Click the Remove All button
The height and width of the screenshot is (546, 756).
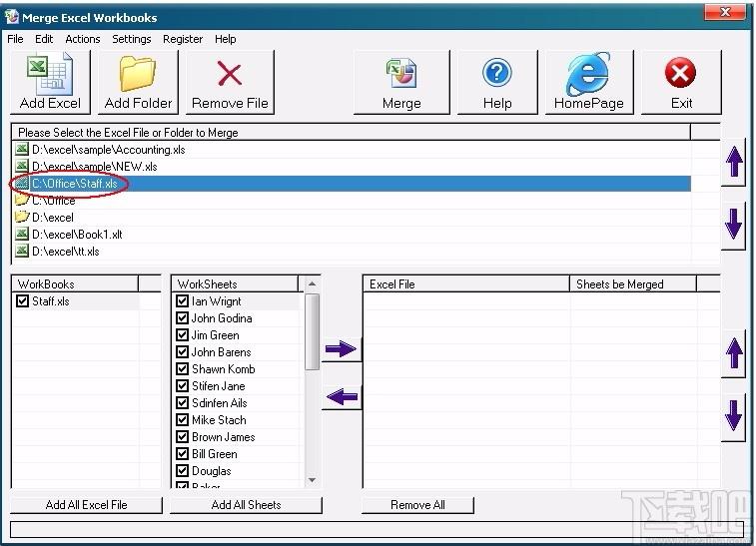(417, 504)
